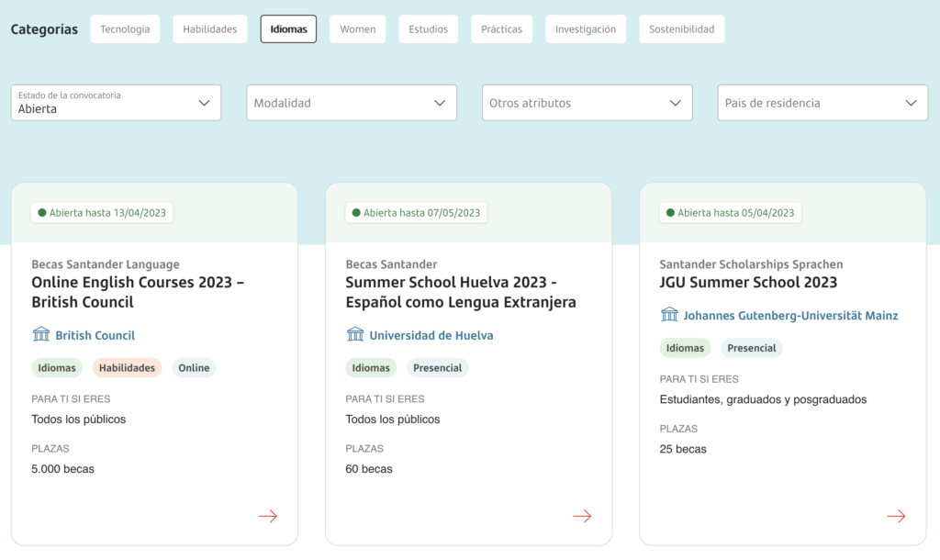Click the Idiomas tag on Huelva card
The height and width of the screenshot is (560, 940).
coord(371,367)
